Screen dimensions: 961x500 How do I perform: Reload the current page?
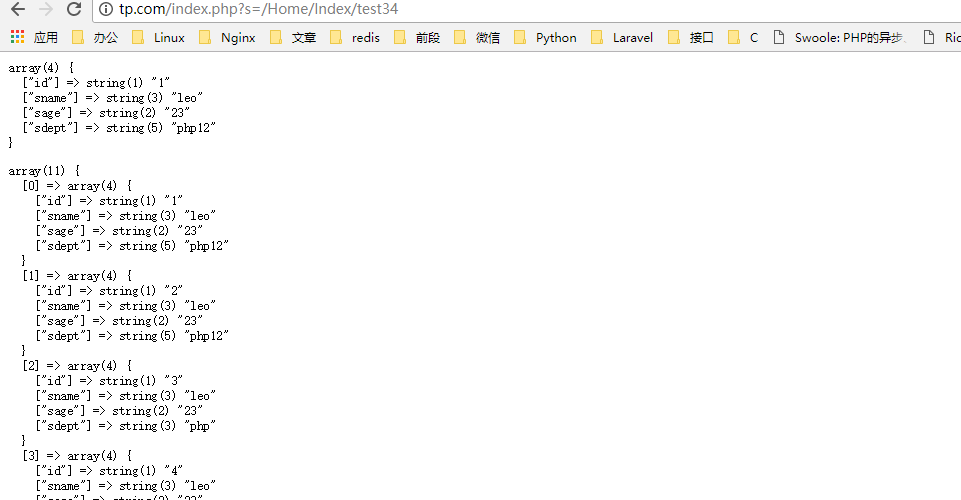(x=74, y=10)
